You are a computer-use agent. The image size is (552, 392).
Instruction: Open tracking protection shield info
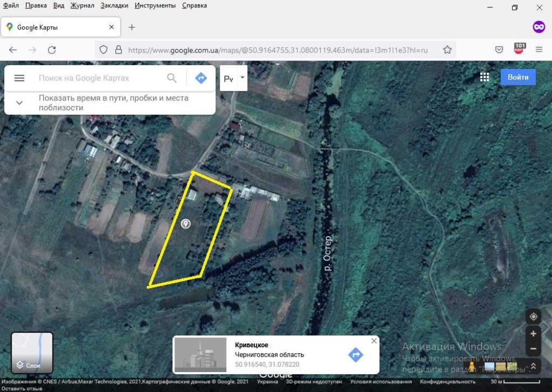point(103,50)
